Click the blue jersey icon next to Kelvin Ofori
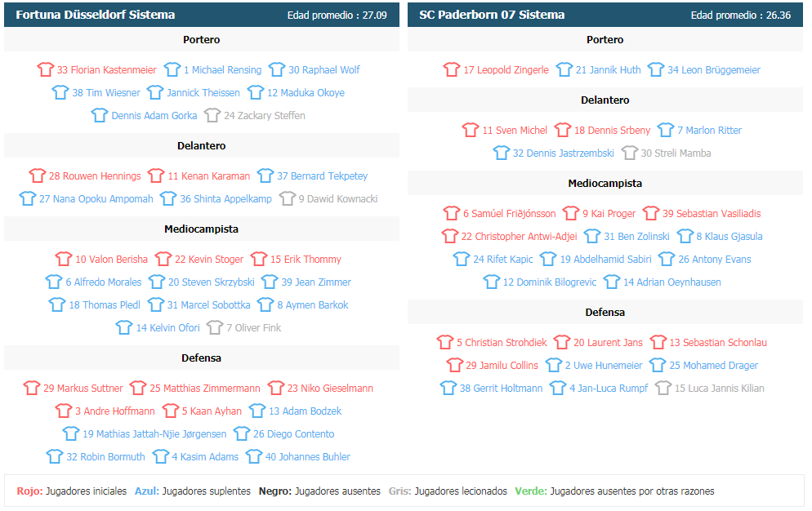This screenshot has height=511, width=812. [124, 327]
